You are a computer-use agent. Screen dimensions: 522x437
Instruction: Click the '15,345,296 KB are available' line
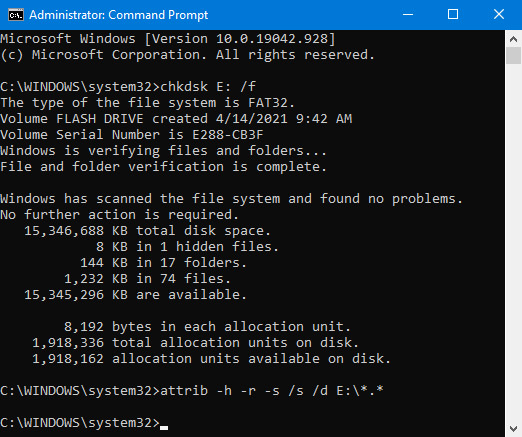click(x=135, y=295)
